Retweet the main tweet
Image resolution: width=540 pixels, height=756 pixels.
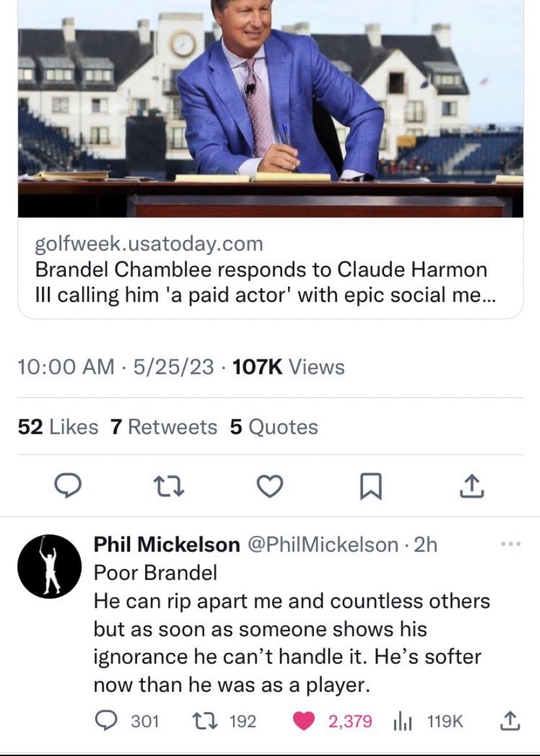point(167,485)
